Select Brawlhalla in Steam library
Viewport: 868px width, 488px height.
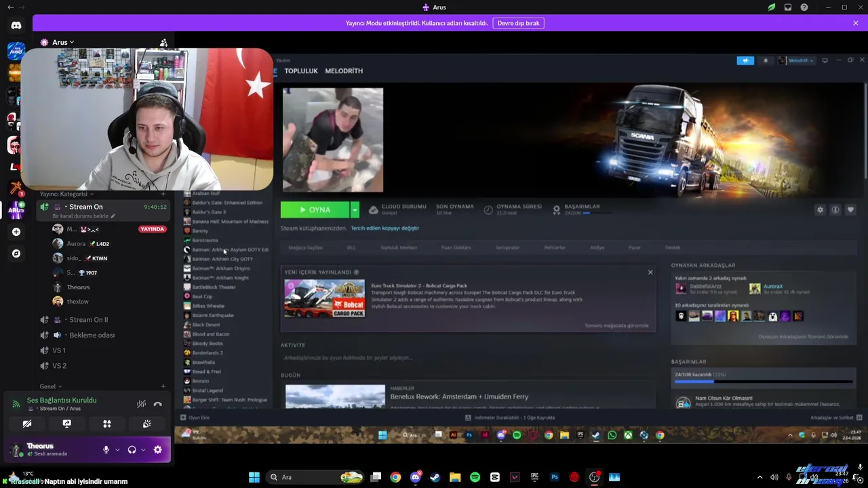pos(203,363)
